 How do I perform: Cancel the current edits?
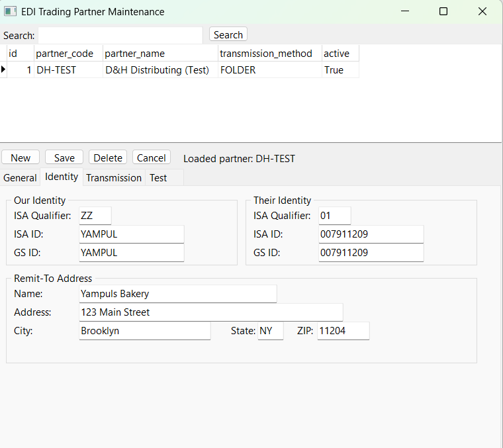(x=152, y=157)
